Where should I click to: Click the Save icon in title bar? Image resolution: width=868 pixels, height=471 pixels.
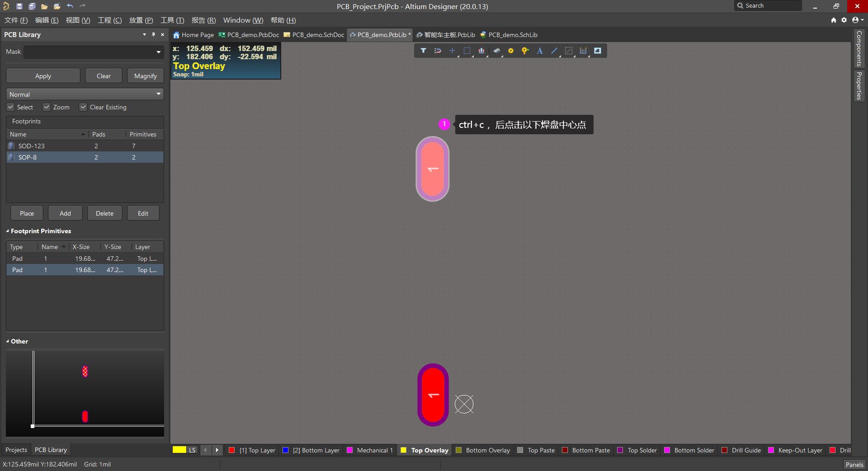[x=19, y=6]
